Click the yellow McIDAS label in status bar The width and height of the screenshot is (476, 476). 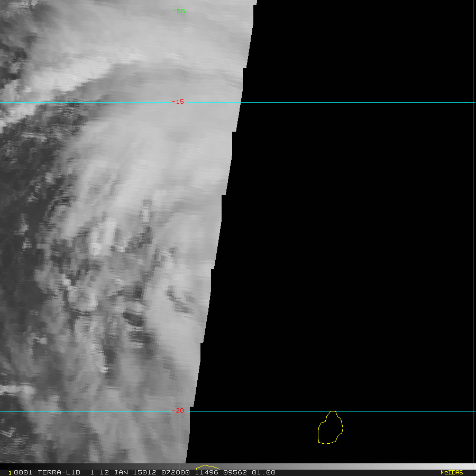[x=451, y=472]
